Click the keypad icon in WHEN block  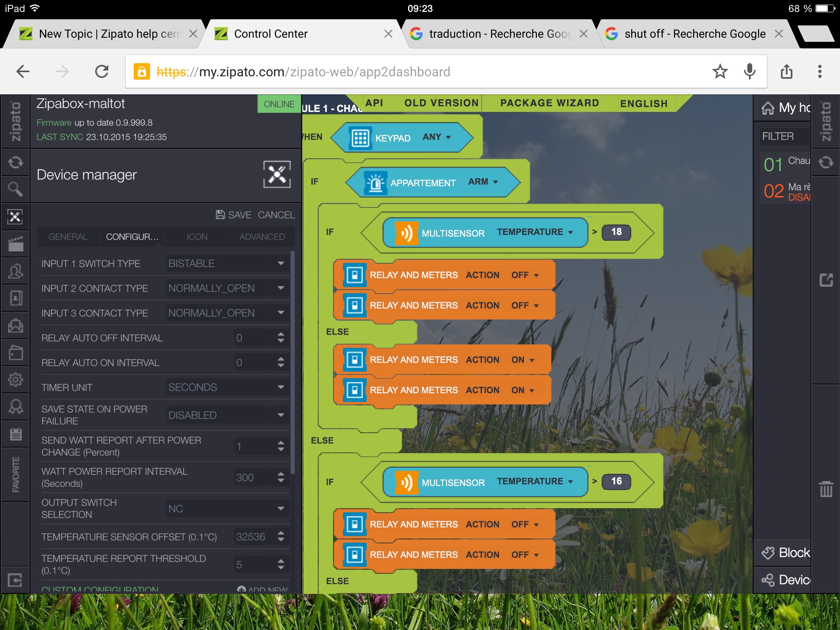tap(360, 138)
